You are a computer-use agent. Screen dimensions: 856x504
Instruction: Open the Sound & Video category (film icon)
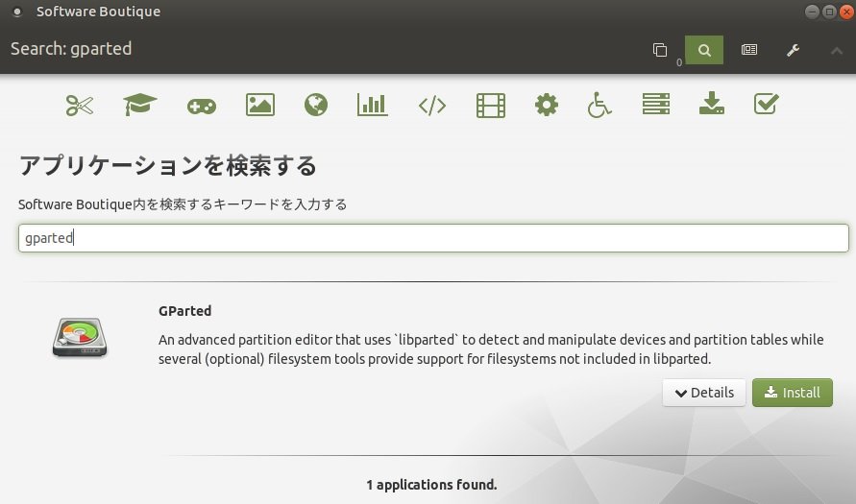click(491, 106)
